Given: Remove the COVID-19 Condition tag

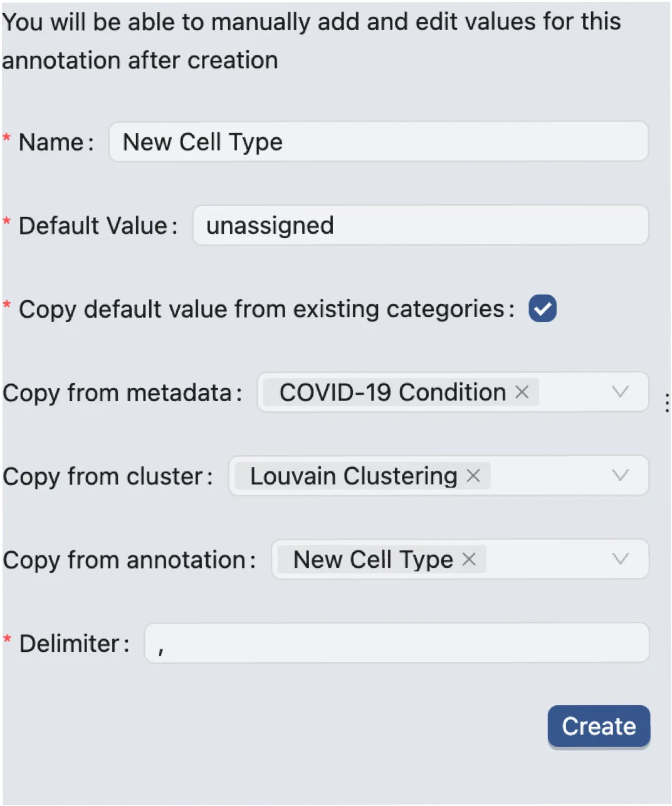Looking at the screenshot, I should [522, 392].
